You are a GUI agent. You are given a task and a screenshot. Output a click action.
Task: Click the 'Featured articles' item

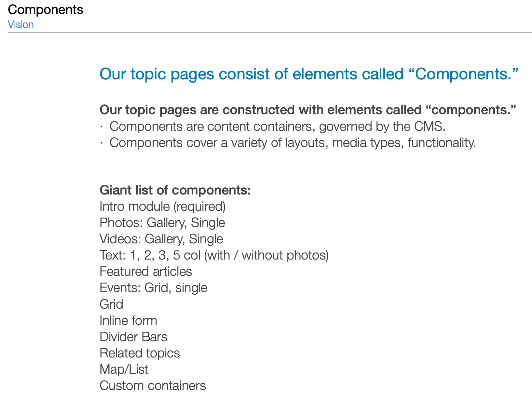tap(145, 272)
